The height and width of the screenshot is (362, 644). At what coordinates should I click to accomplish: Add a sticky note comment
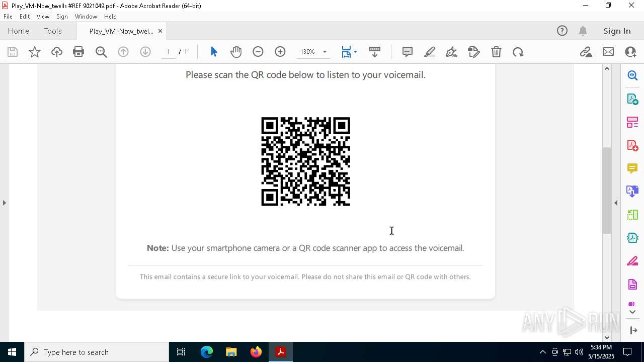[x=408, y=52]
